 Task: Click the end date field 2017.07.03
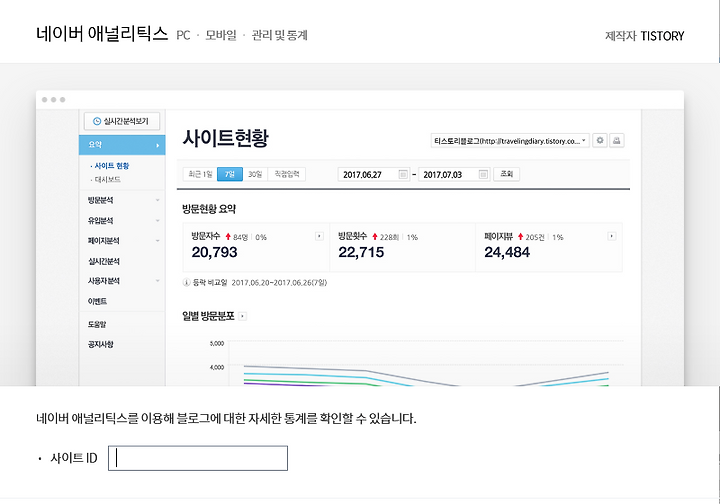click(454, 174)
